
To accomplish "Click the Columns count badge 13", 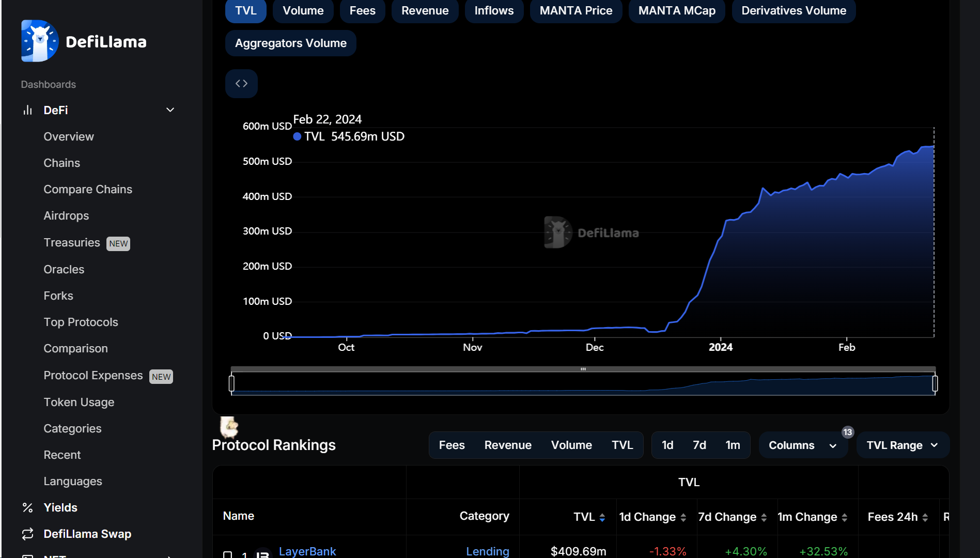I will (x=848, y=432).
